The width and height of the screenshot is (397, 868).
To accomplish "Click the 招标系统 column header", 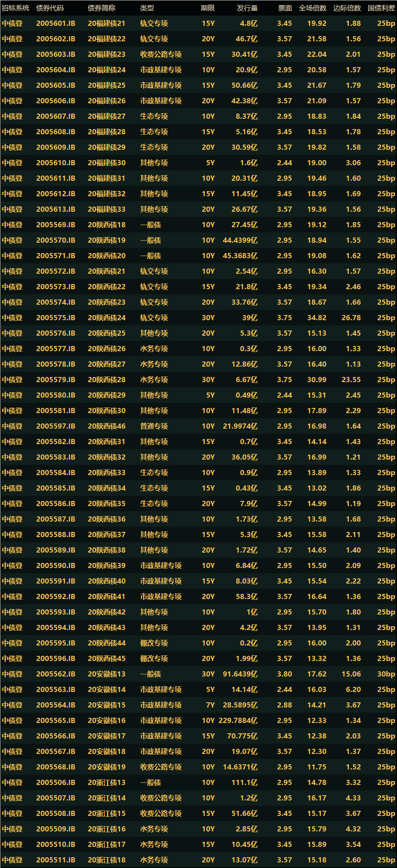I will pyautogui.click(x=15, y=8).
